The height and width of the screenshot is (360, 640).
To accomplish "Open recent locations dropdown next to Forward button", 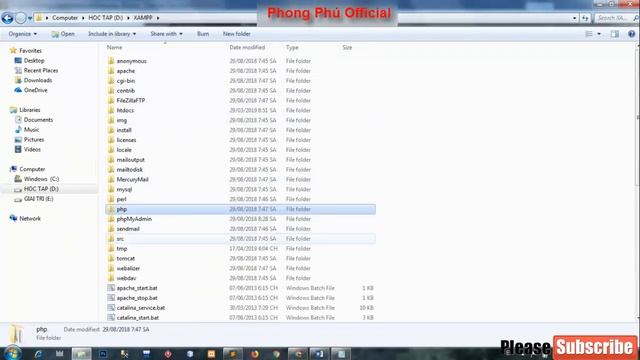I will tap(30, 18).
